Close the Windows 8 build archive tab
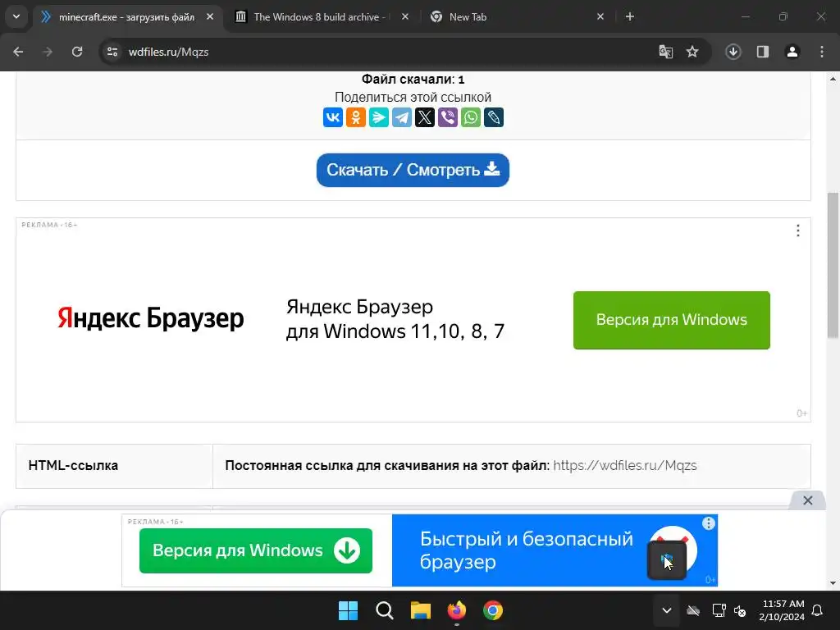Image resolution: width=840 pixels, height=630 pixels. 405,16
